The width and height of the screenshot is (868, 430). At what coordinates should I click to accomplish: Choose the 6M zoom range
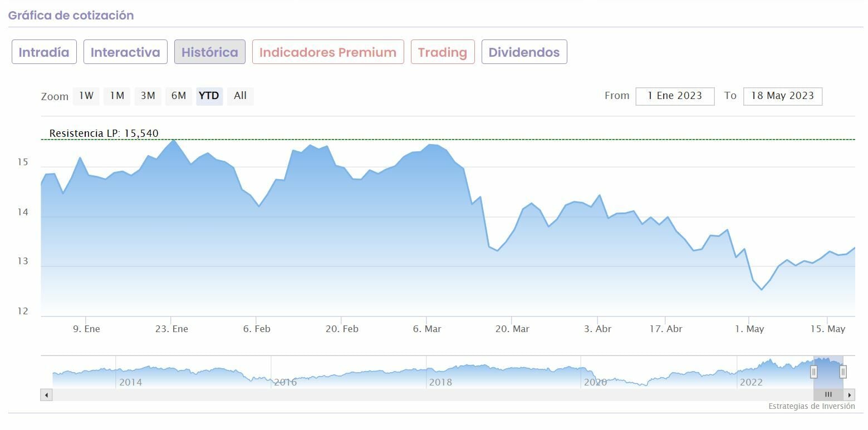coord(179,96)
